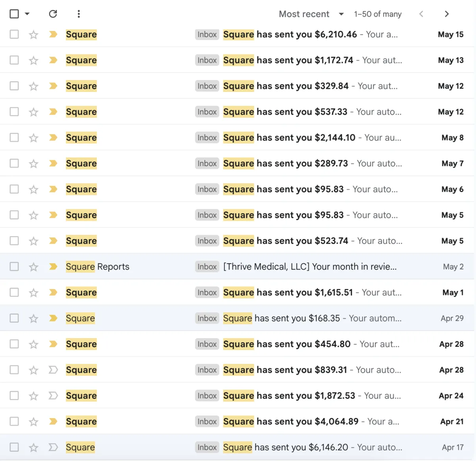Click the "Square Reports" sender name
This screenshot has width=476, height=461.
click(98, 267)
